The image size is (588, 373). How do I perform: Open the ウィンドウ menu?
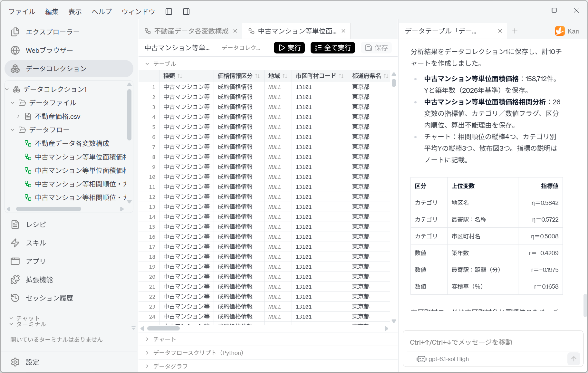coord(139,12)
